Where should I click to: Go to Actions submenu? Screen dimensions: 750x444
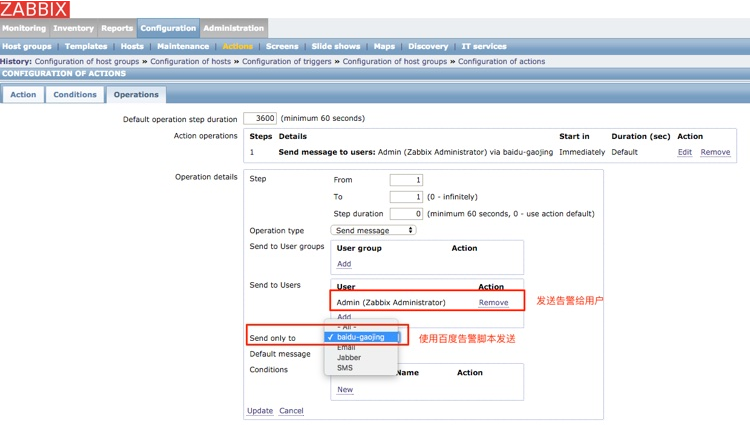click(x=238, y=46)
